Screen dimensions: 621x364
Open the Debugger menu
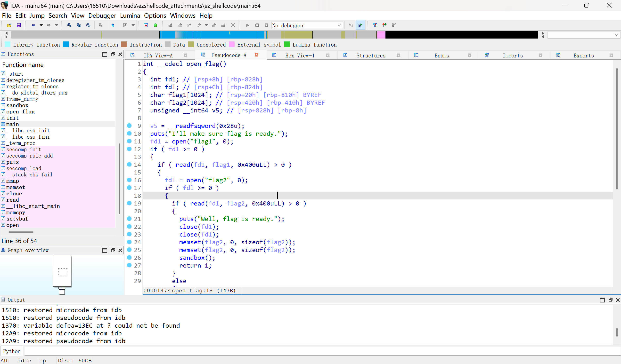point(102,16)
